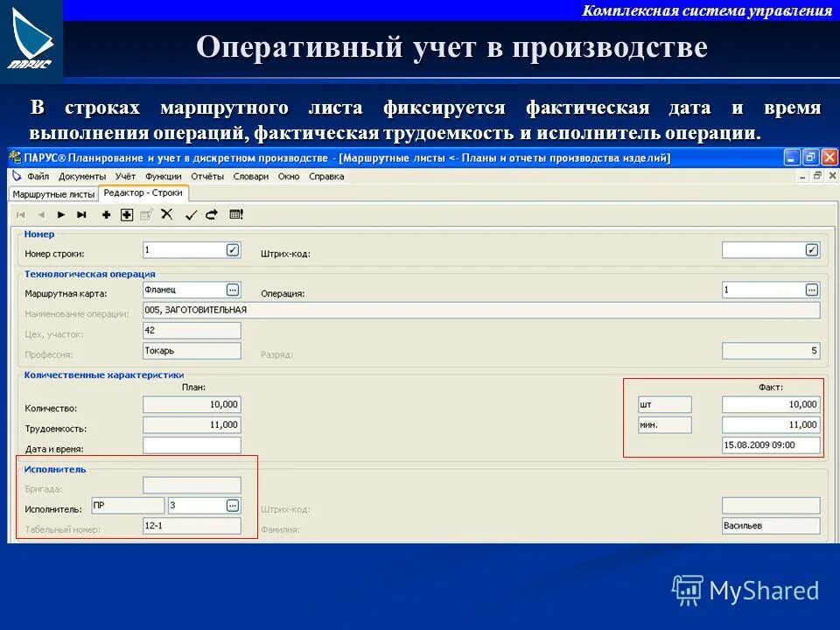Add a new row with plus icon

(x=106, y=213)
